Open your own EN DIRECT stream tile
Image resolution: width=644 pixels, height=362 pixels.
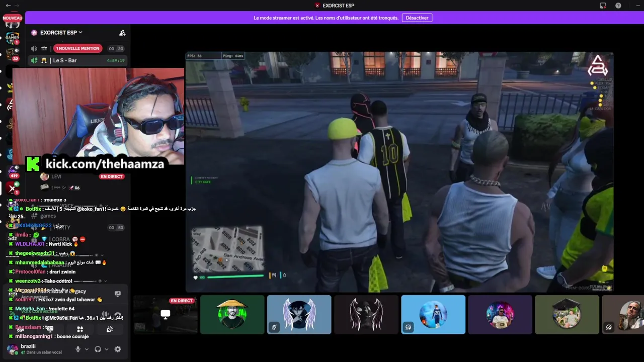pos(166,315)
